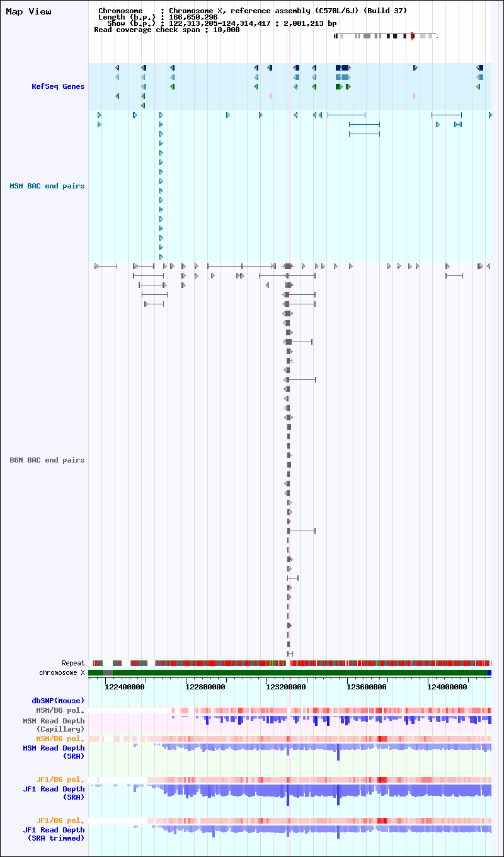Click the gray MSM/B6 pol. label below dbSNP(Mouse)

[x=60, y=710]
